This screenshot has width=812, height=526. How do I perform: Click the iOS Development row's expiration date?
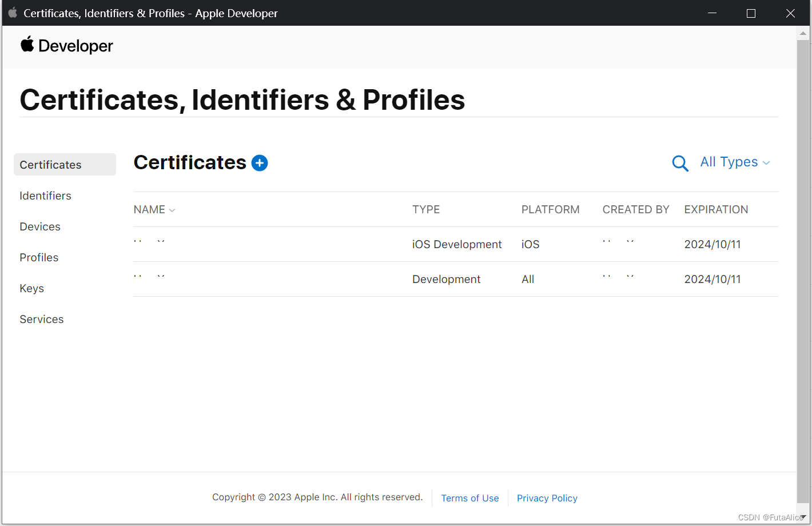[713, 244]
